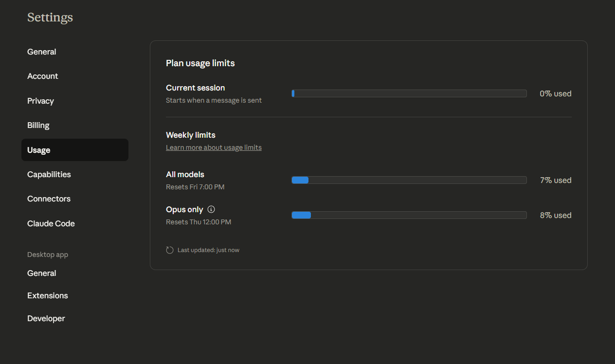
Task: Switch to Connectors settings
Action: point(49,199)
